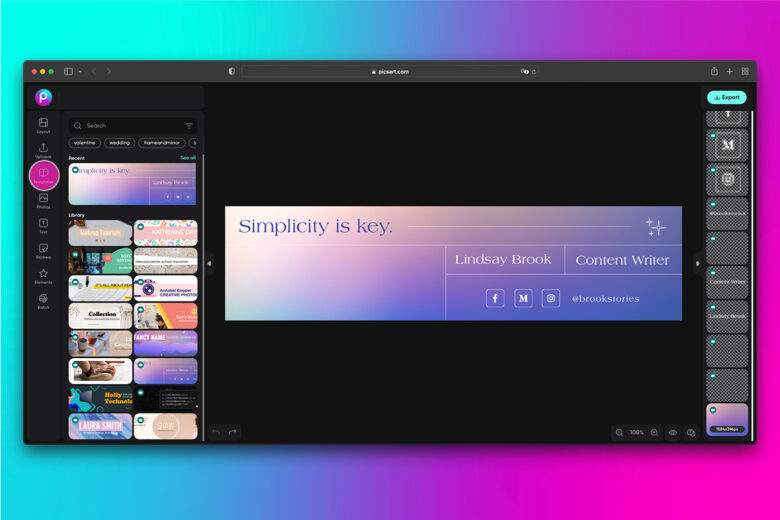The height and width of the screenshot is (520, 780).
Task: Select the Templates tab in sidebar
Action: click(43, 175)
